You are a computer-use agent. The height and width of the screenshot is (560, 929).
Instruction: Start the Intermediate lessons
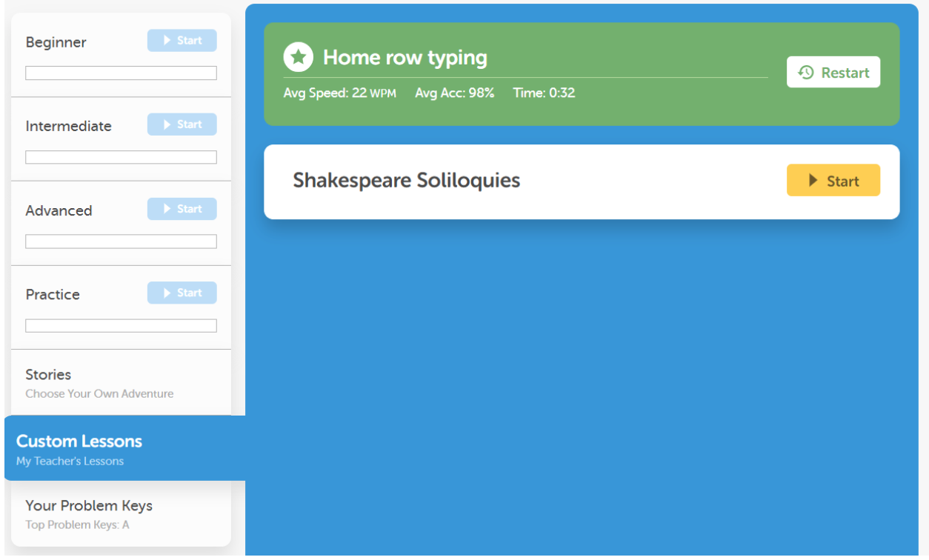182,124
